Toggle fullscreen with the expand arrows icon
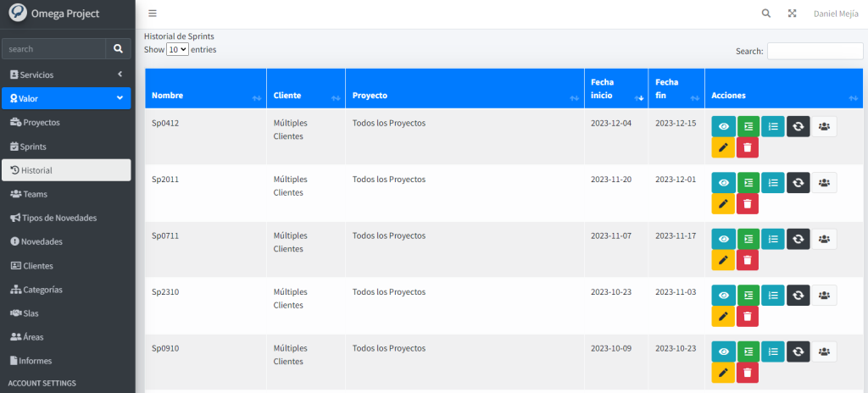Screen dimensions: 868x393 point(793,14)
